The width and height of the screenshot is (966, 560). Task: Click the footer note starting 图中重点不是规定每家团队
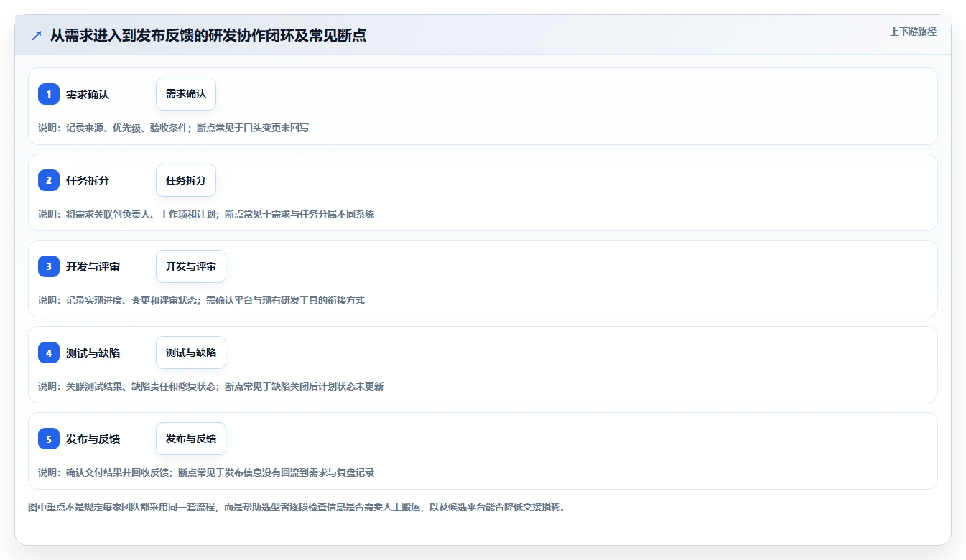pyautogui.click(x=297, y=507)
